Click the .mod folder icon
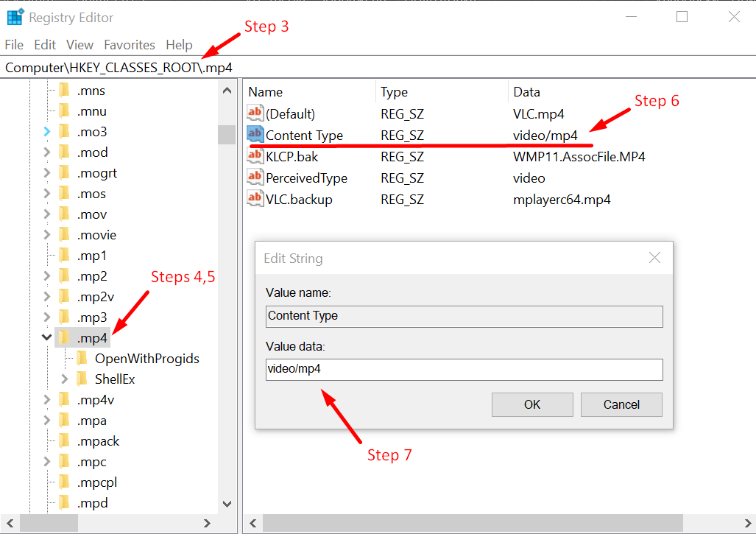This screenshot has width=756, height=534. [64, 152]
